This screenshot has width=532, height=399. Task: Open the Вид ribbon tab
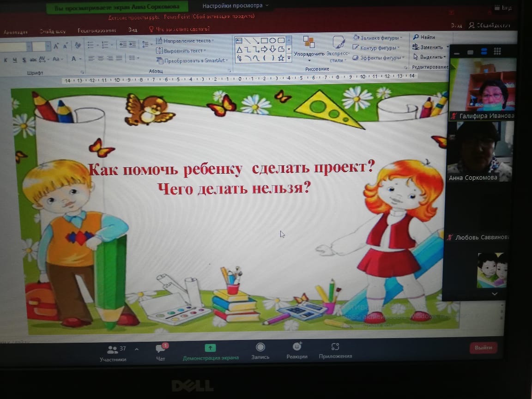133,30
